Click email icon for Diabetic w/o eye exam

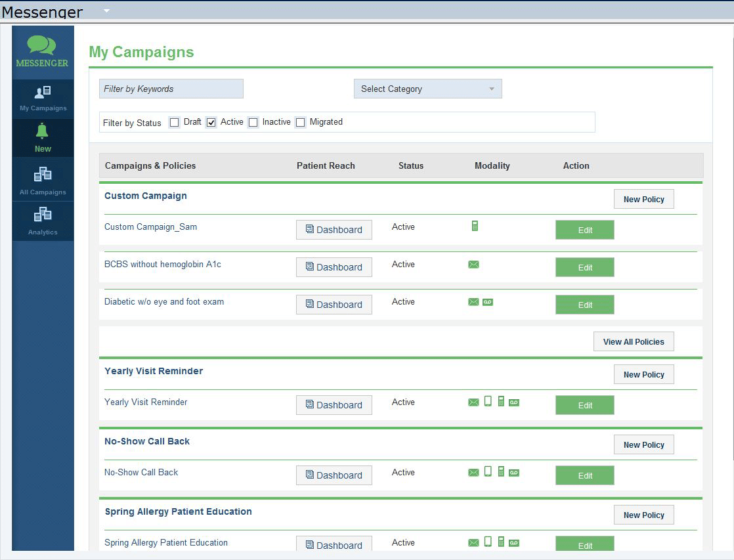(x=474, y=302)
